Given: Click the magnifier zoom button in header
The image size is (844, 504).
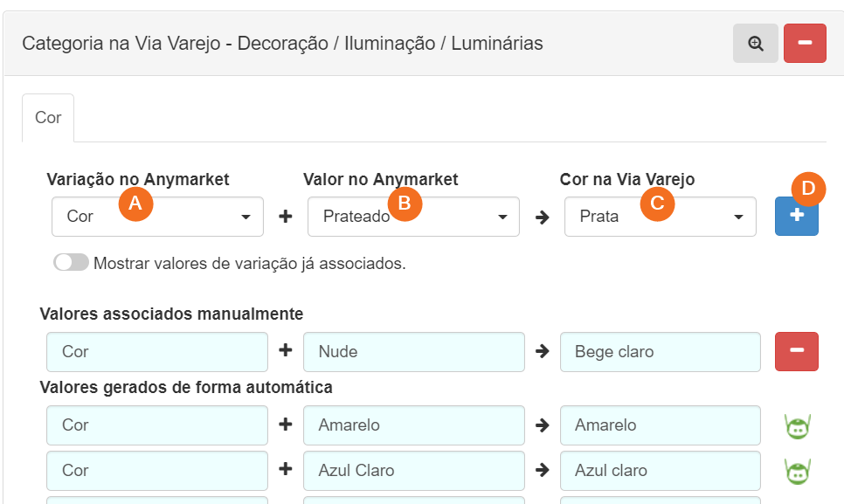Looking at the screenshot, I should [x=755, y=43].
